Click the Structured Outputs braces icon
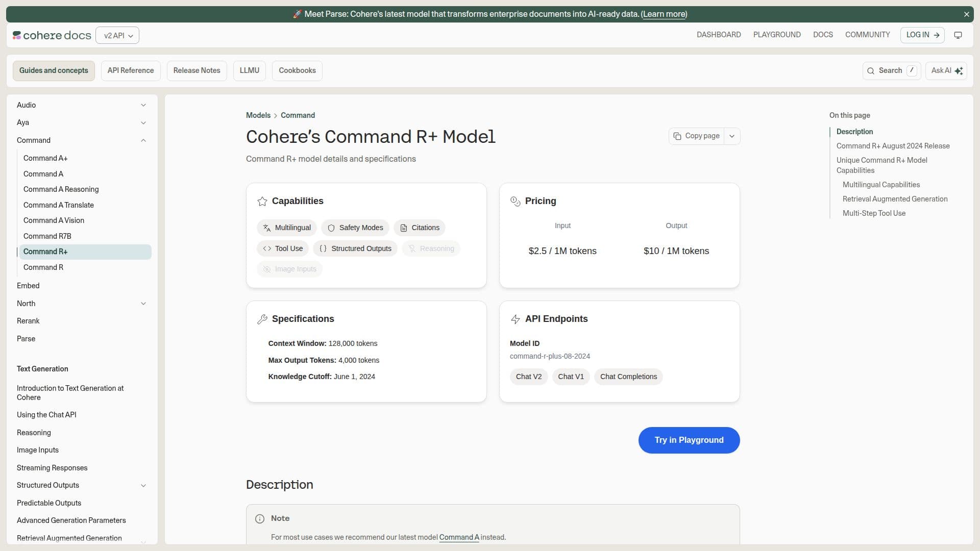980x551 pixels. [323, 248]
